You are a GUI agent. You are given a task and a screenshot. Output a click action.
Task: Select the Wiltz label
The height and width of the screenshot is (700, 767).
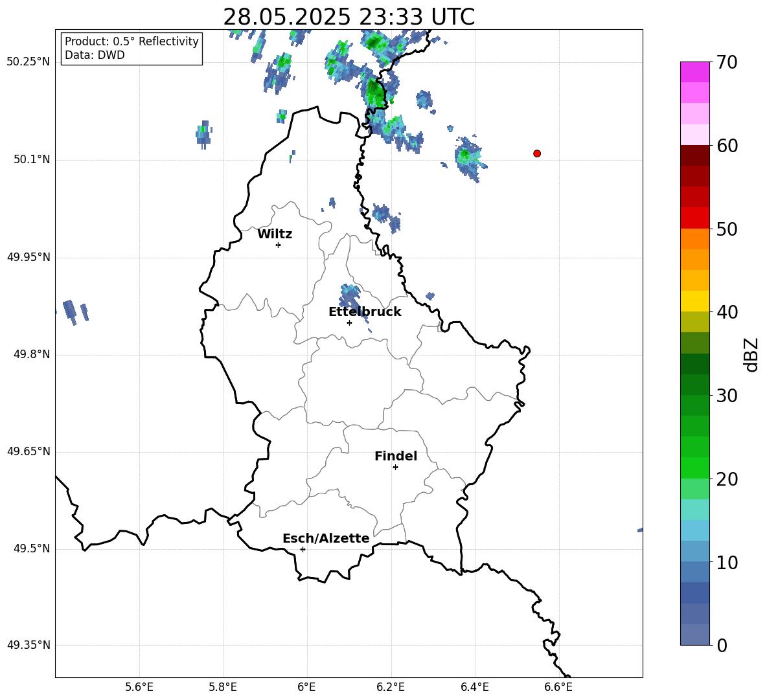275,234
